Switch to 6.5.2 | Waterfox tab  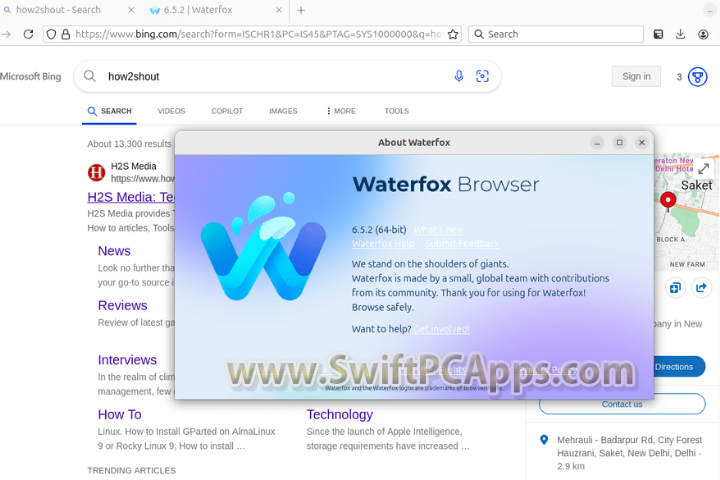[x=215, y=10]
